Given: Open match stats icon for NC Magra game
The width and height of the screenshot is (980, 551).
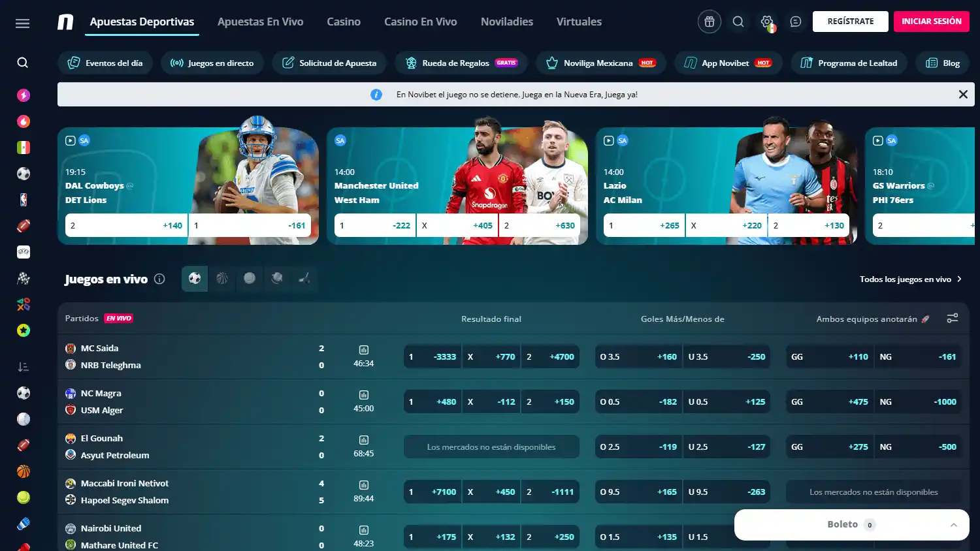Looking at the screenshot, I should [x=364, y=395].
